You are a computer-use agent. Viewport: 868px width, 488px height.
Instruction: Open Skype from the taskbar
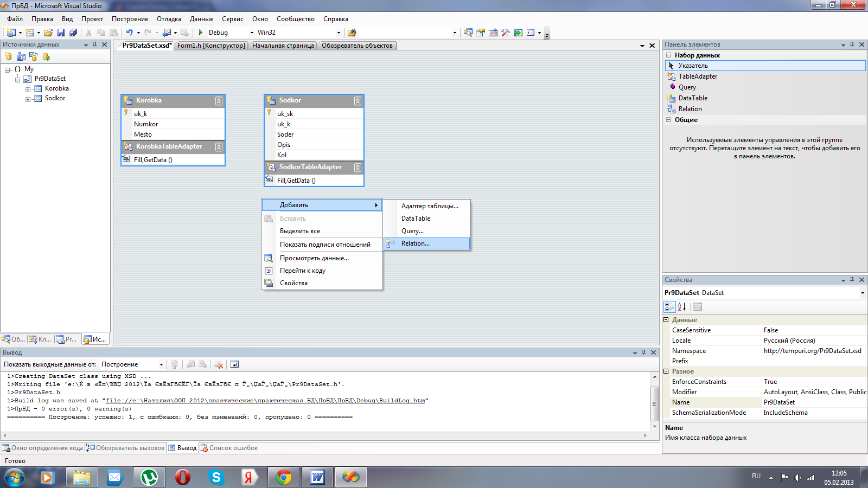click(216, 477)
